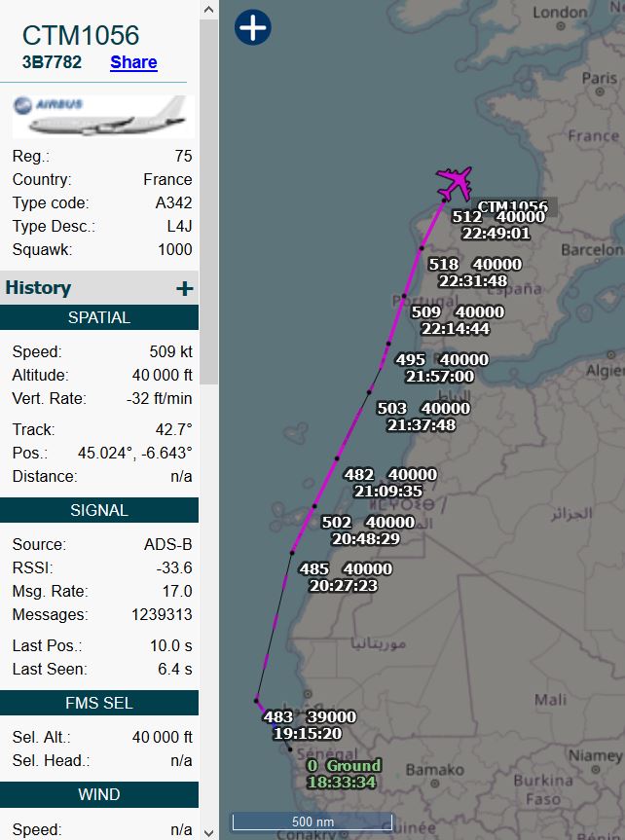The image size is (625, 840).
Task: Click the 500 nm map scale bar
Action: click(312, 822)
